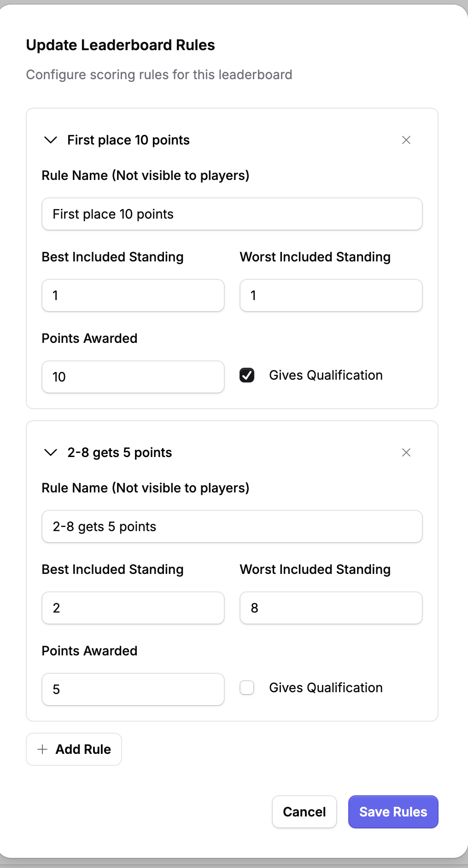The height and width of the screenshot is (868, 468).
Task: Click Best Included Standing field showing 1
Action: (x=133, y=295)
